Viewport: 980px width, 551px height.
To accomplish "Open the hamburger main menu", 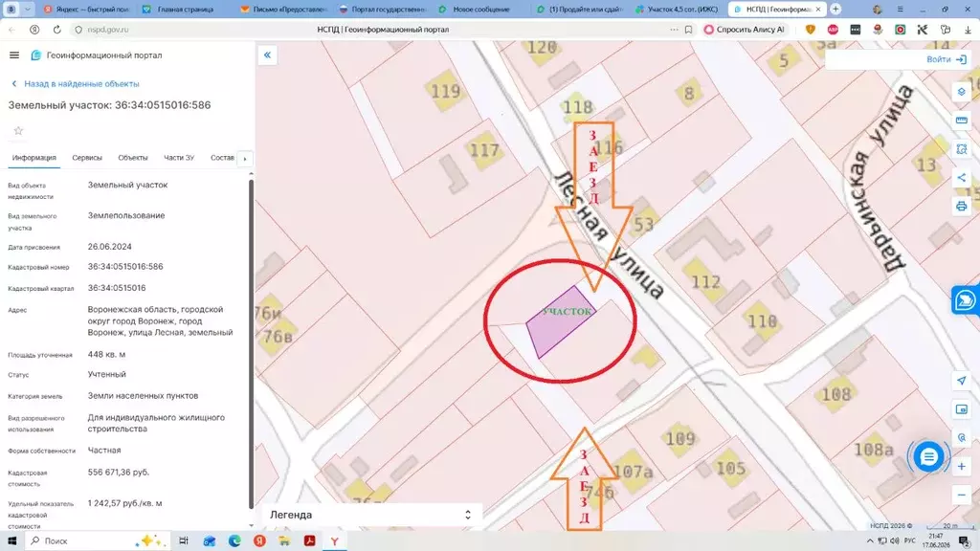I will (x=14, y=55).
